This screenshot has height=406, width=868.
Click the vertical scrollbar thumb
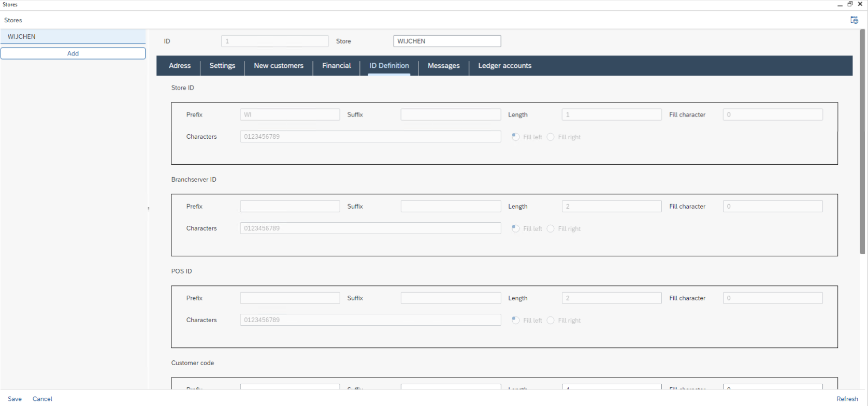[x=862, y=141]
